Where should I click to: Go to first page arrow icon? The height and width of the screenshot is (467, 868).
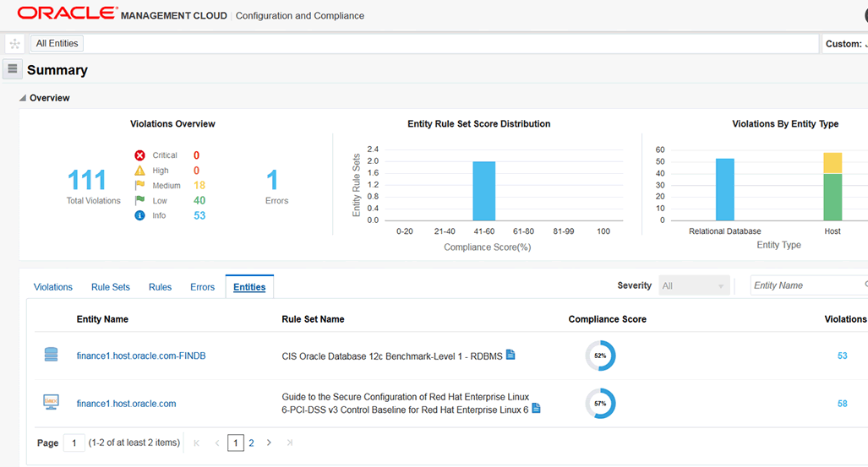[x=197, y=443]
